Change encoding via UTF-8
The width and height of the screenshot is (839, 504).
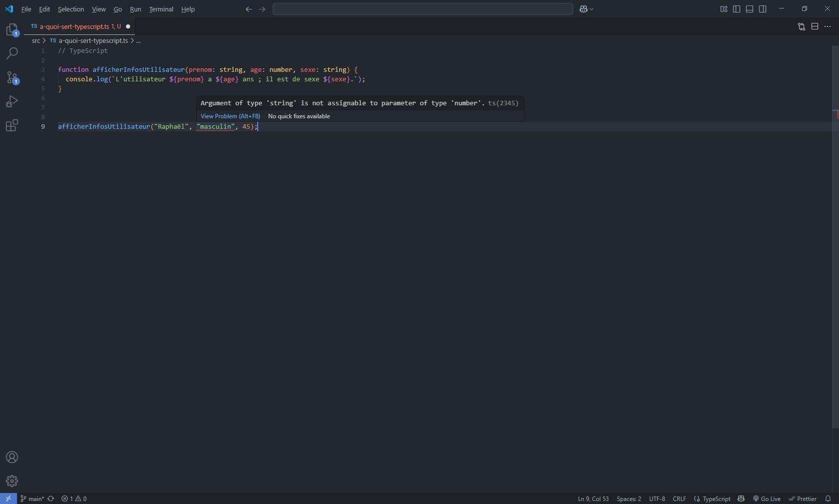click(657, 499)
